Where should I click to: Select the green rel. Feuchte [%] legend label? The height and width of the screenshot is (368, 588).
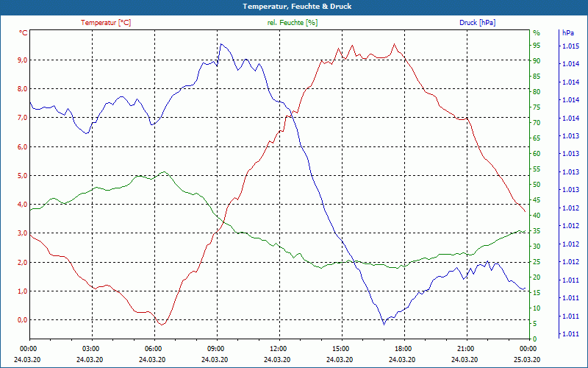tap(292, 23)
